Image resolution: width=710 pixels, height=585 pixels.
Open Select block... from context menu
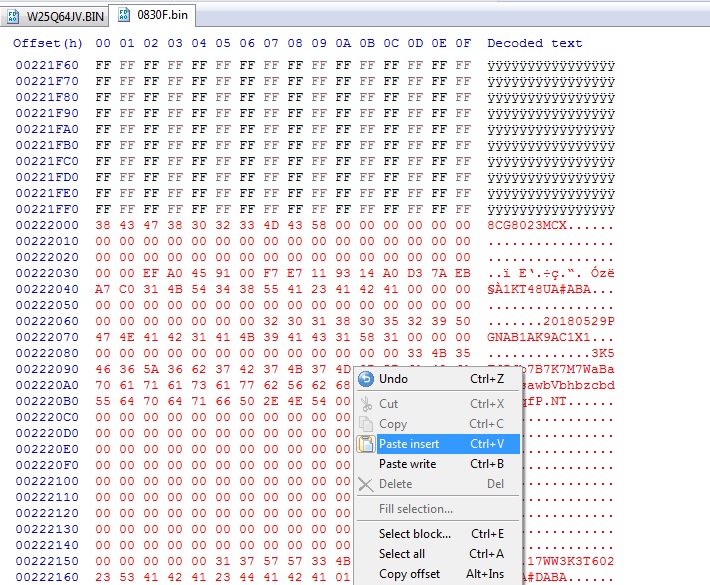click(x=437, y=534)
